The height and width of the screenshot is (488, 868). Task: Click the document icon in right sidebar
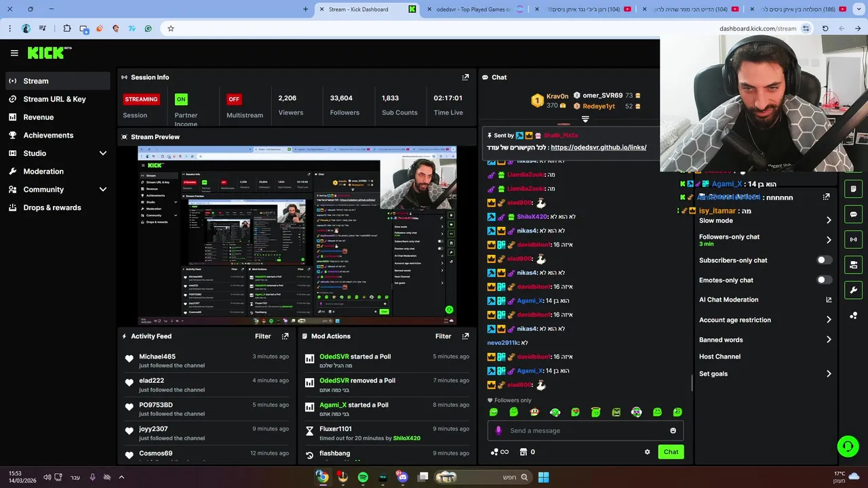pos(853,188)
